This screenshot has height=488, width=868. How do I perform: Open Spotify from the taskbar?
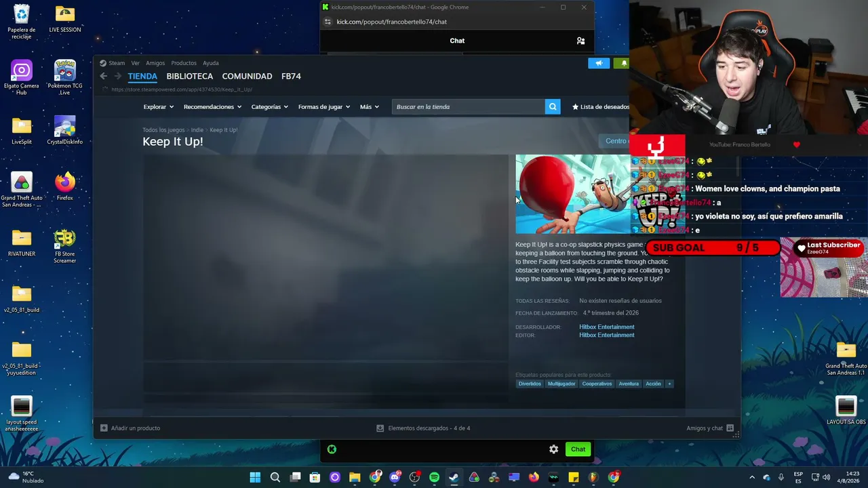click(x=434, y=477)
